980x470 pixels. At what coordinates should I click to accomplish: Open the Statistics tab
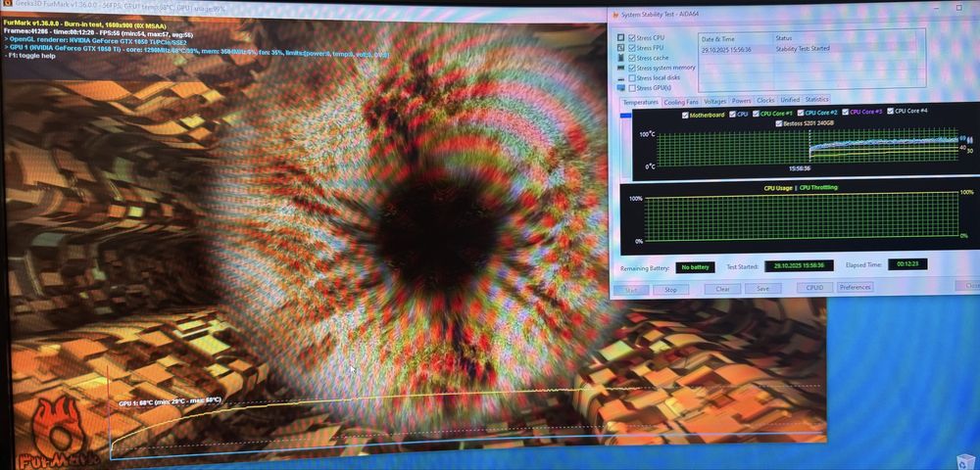pos(817,99)
